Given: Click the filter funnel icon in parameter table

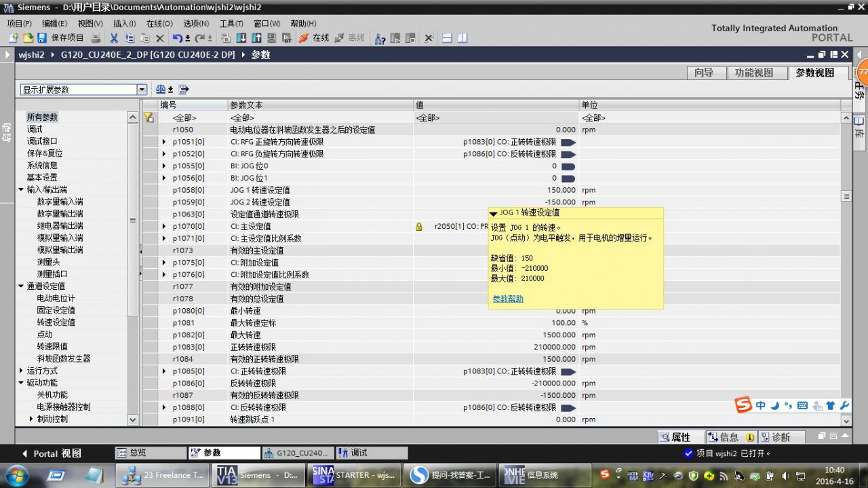Looking at the screenshot, I should [149, 117].
